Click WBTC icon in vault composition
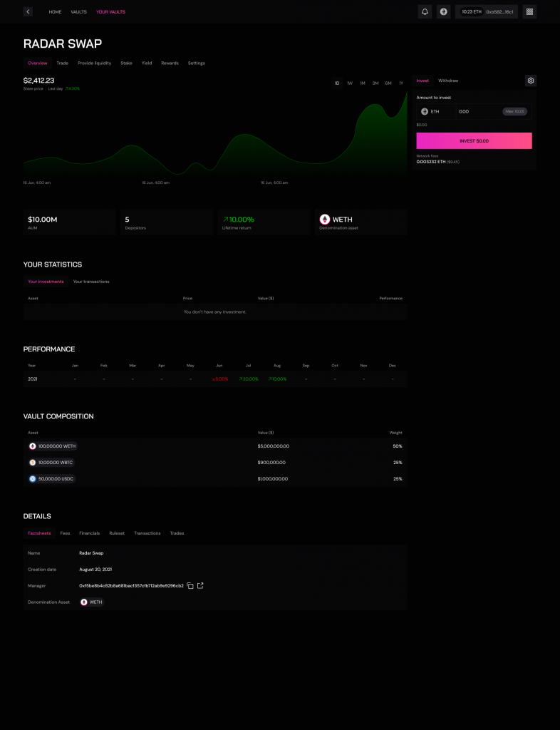560x730 pixels. (33, 462)
